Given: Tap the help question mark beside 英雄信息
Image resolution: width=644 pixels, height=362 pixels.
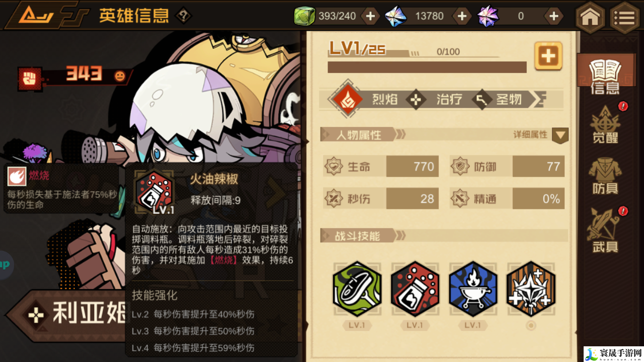Looking at the screenshot, I should pos(184,16).
